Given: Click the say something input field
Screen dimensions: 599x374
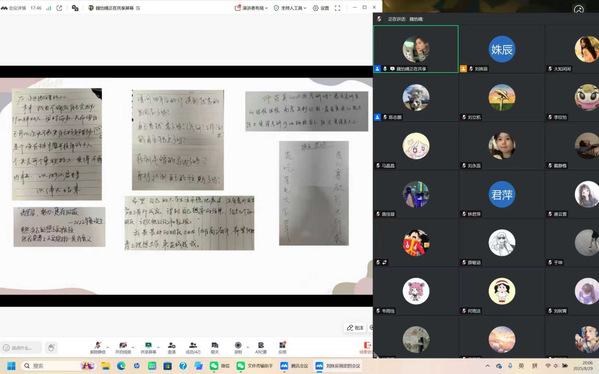Looking at the screenshot, I should (21, 347).
